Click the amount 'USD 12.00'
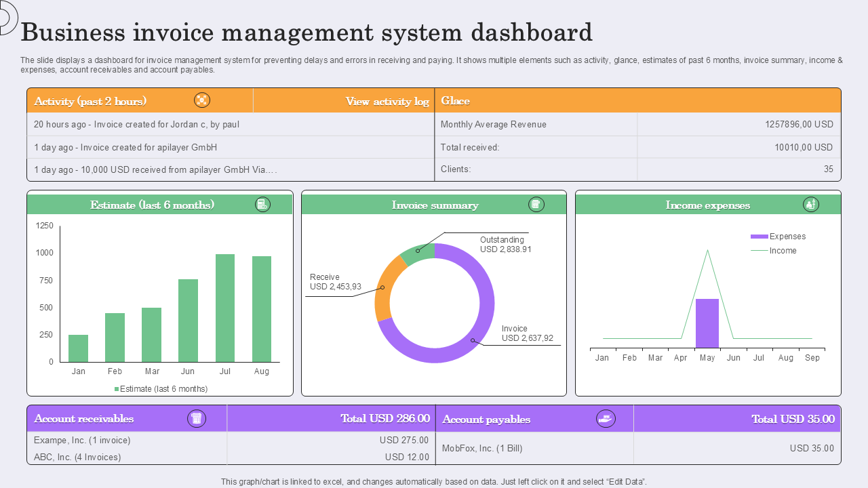The width and height of the screenshot is (868, 488). click(407, 457)
